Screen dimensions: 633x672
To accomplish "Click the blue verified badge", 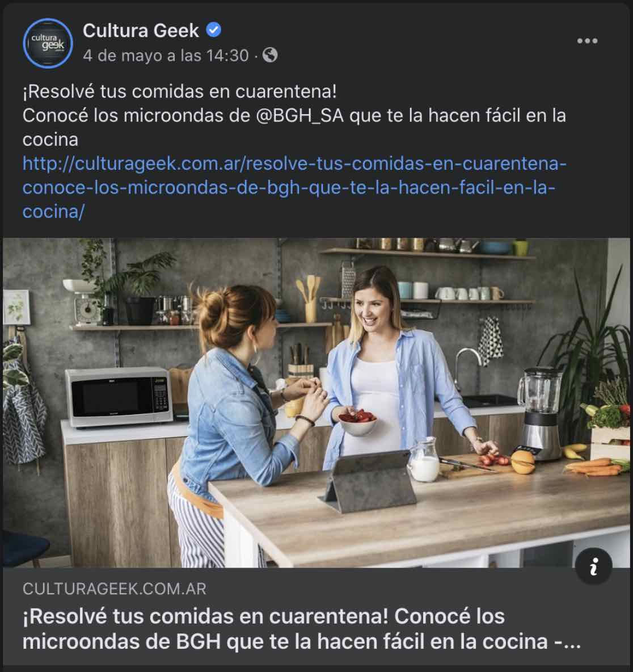I will (x=214, y=30).
